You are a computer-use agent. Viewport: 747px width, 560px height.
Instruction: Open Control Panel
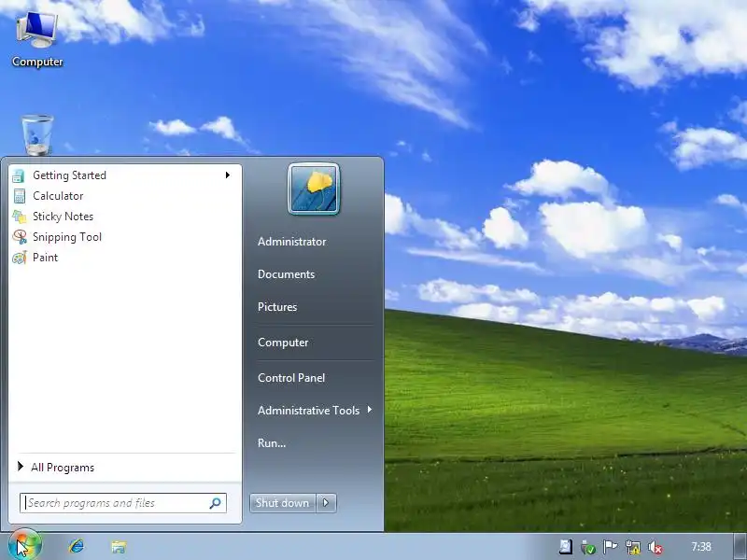[x=291, y=378]
